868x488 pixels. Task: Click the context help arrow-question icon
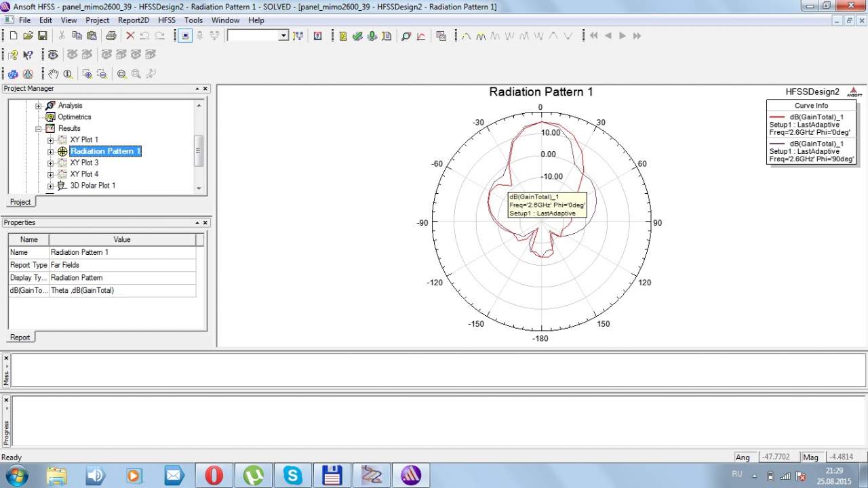(x=28, y=55)
